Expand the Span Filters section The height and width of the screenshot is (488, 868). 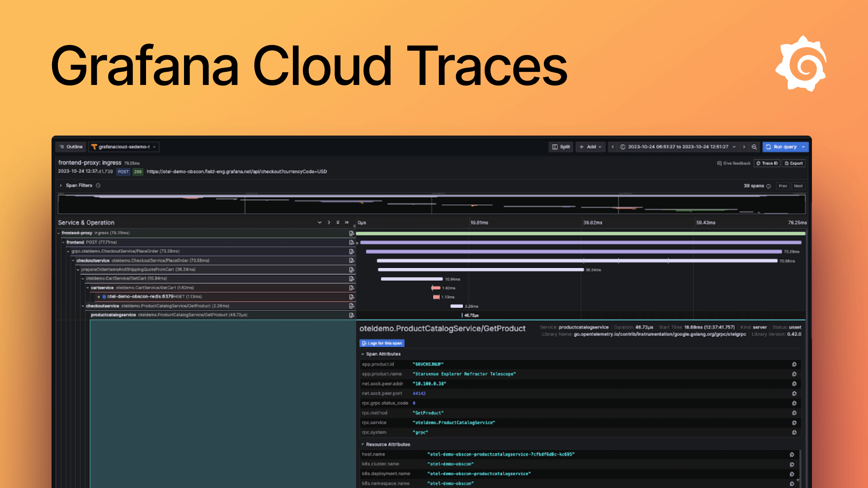(61, 186)
